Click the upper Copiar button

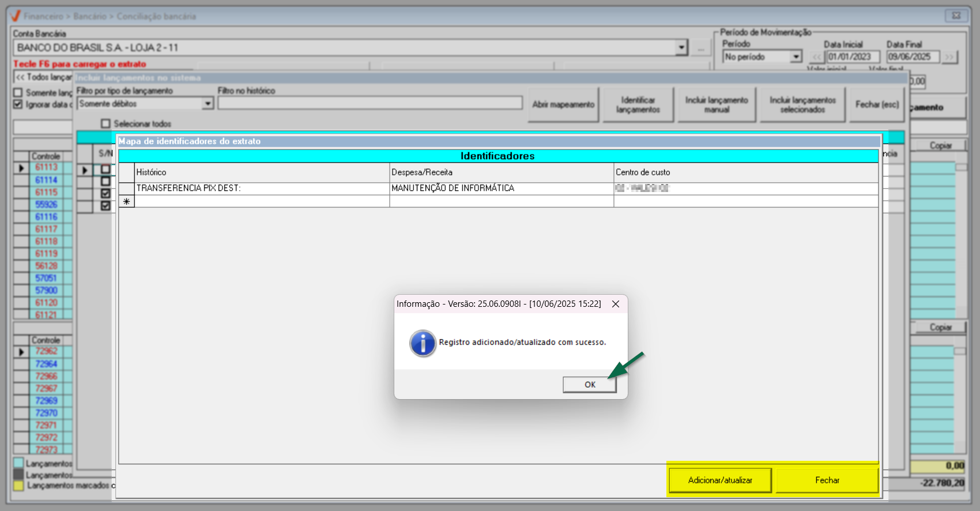point(940,145)
